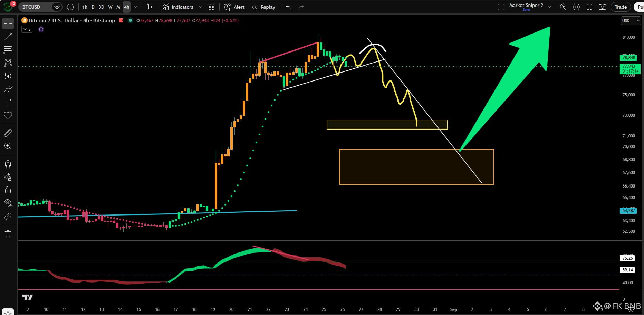Click the 77,943 current price label
The height and width of the screenshot is (315, 644).
tap(630, 68)
